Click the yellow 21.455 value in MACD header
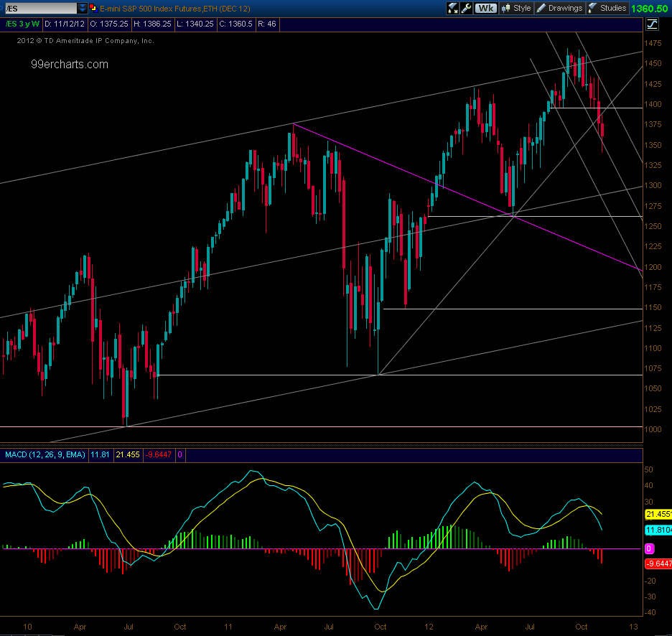Viewport: 672px width, 636px height. [x=128, y=454]
